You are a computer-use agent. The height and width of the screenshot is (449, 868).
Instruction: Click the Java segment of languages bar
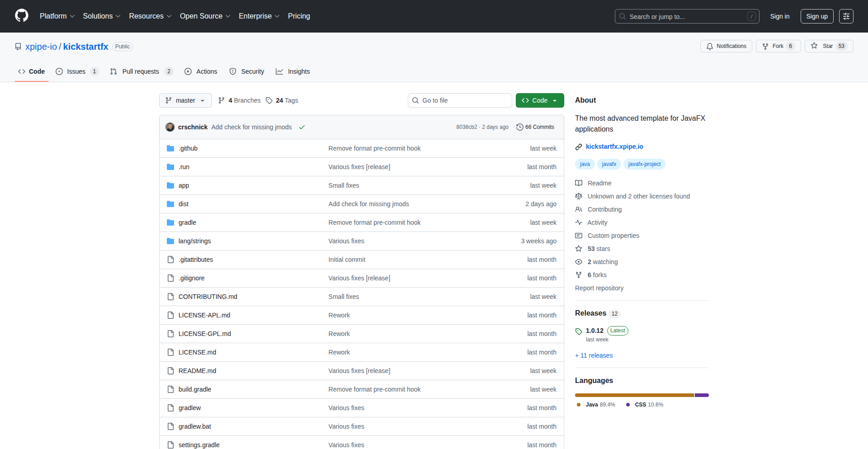(634, 395)
